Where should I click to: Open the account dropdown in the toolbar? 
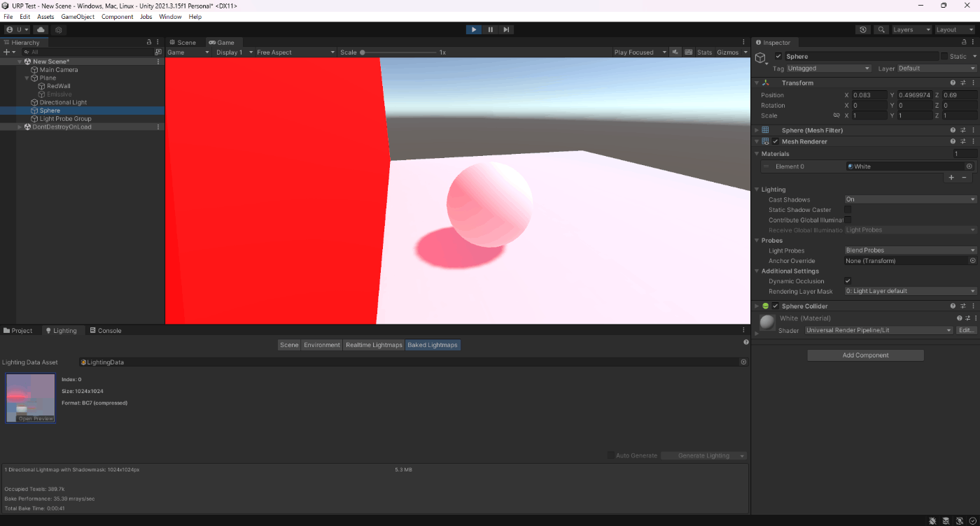17,30
